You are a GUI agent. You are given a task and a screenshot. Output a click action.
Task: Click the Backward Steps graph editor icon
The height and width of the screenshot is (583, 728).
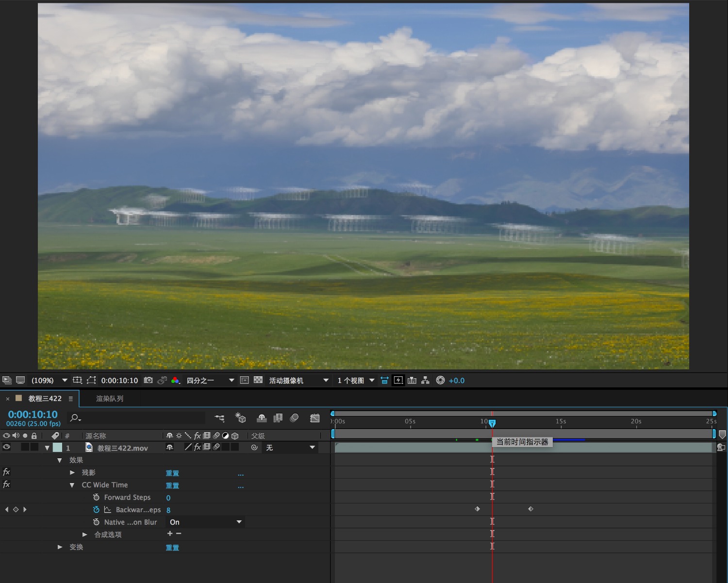click(108, 510)
